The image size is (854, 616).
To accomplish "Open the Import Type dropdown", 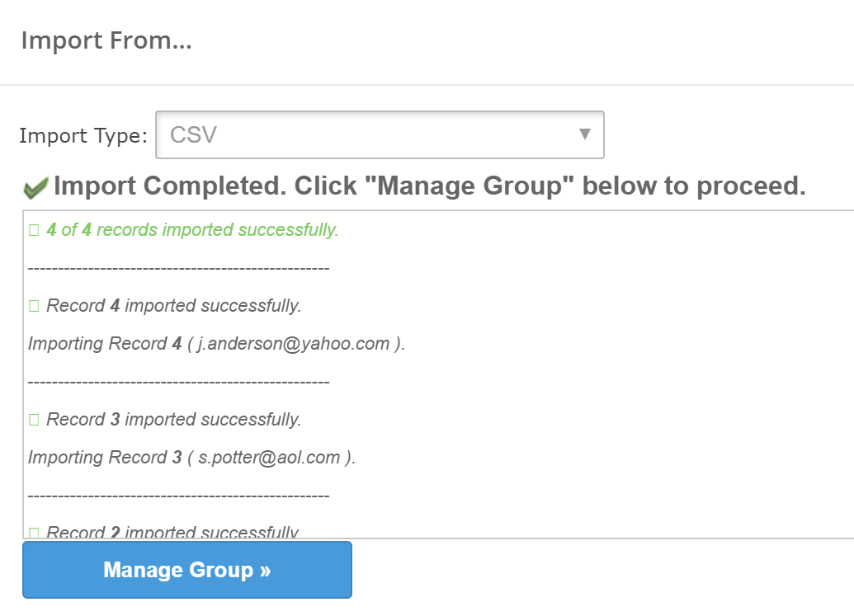I will click(380, 134).
